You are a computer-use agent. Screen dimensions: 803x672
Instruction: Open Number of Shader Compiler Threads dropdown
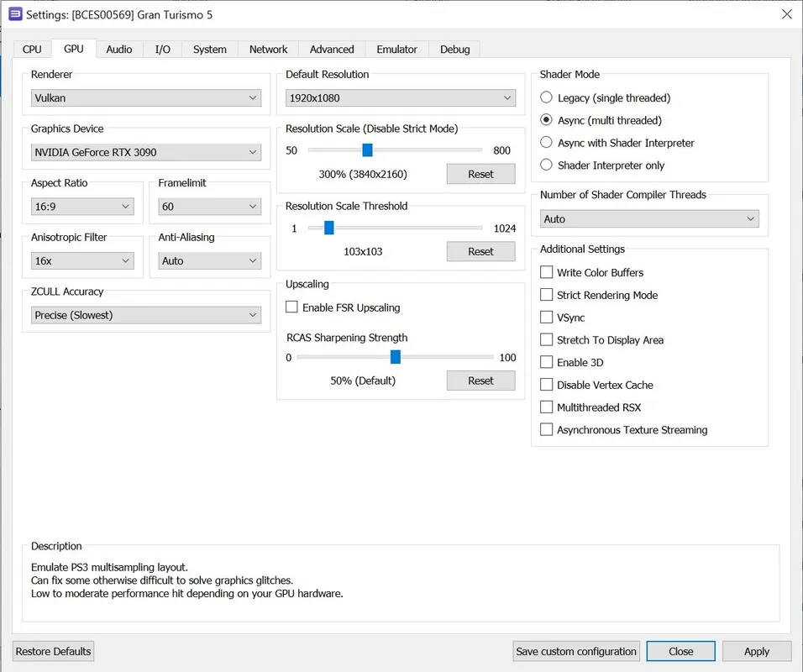pos(649,218)
